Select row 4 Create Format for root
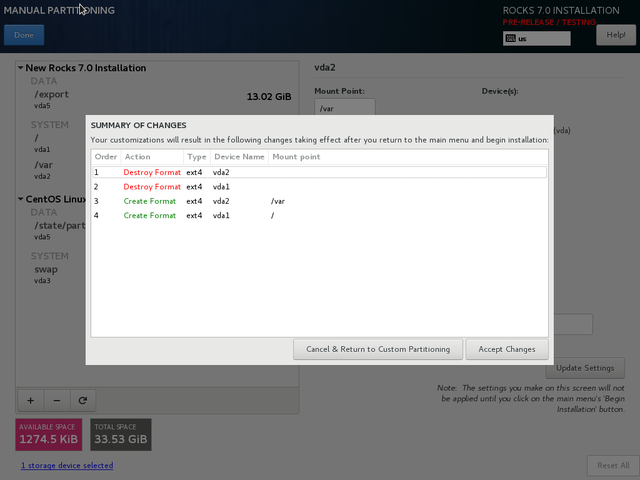 (x=318, y=215)
